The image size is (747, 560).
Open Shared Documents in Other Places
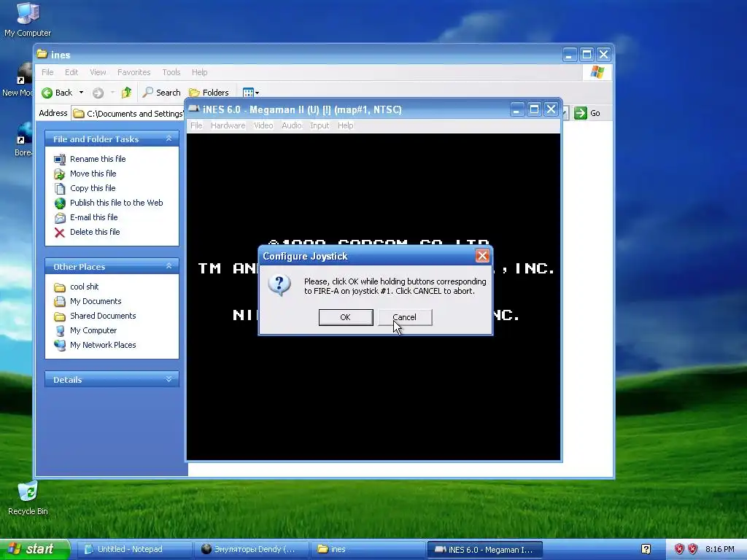pos(103,316)
